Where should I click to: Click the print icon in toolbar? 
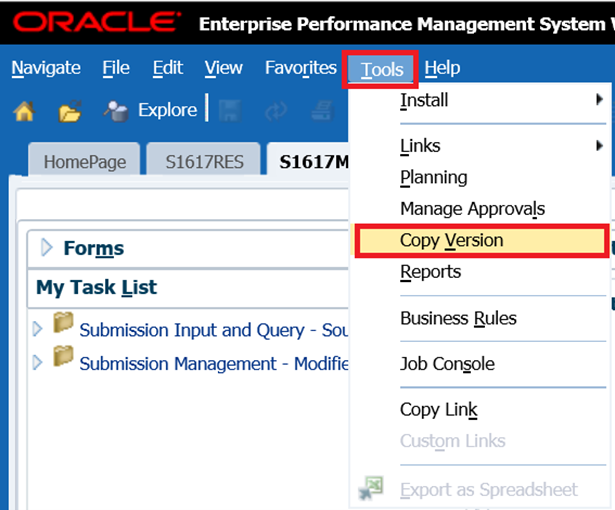point(324,111)
